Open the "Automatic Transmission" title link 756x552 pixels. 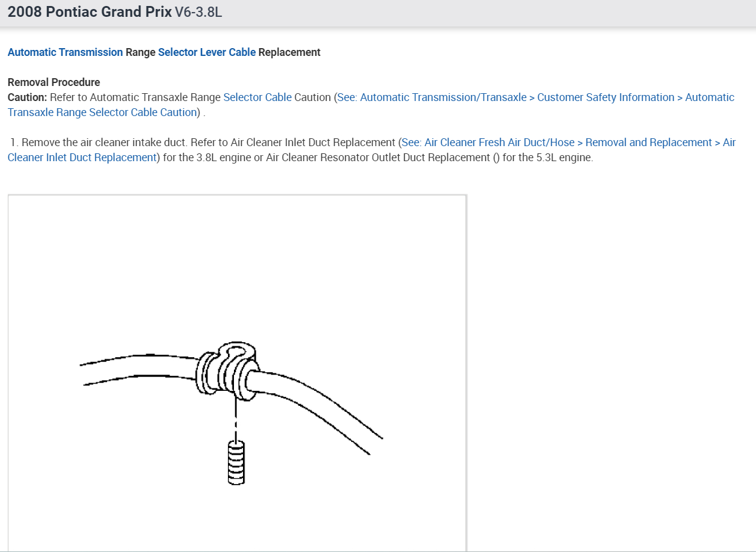65,52
